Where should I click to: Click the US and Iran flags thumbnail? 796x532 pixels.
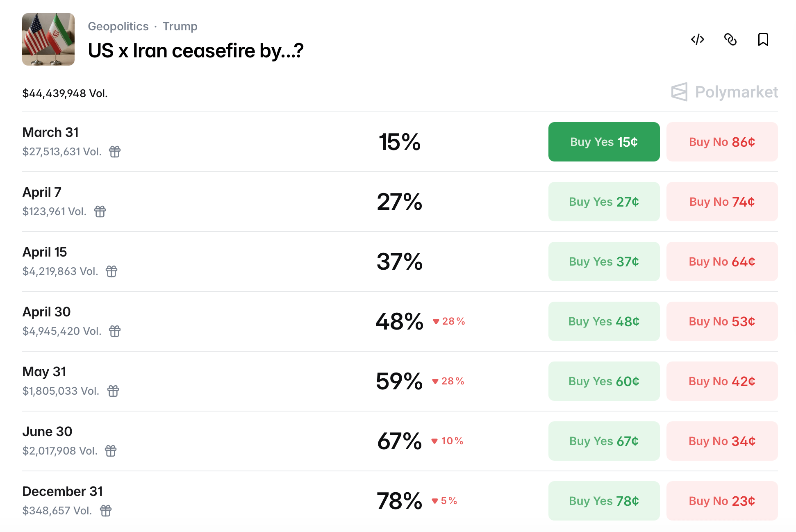pyautogui.click(x=48, y=39)
